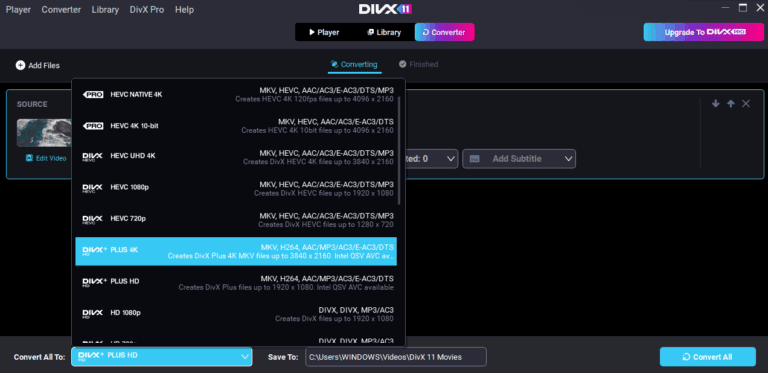Viewport: 768px width, 373px height.
Task: Click Finished tab checkmark icon
Action: click(x=403, y=64)
